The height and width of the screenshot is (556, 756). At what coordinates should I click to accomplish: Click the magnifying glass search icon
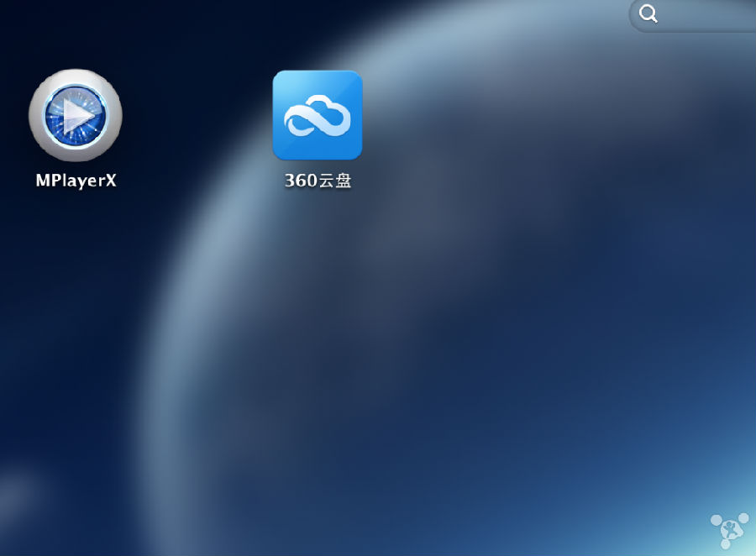tap(648, 14)
